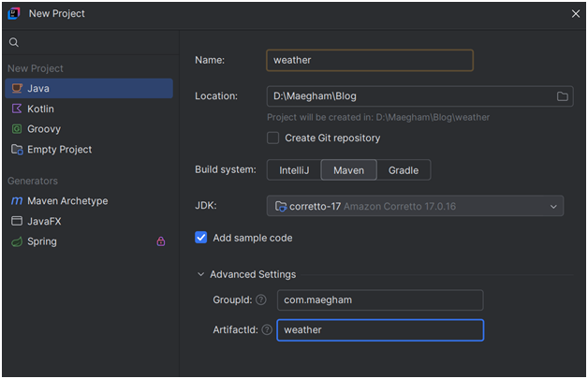Select Maven build system option
Image resolution: width=588 pixels, height=379 pixels.
coord(348,170)
